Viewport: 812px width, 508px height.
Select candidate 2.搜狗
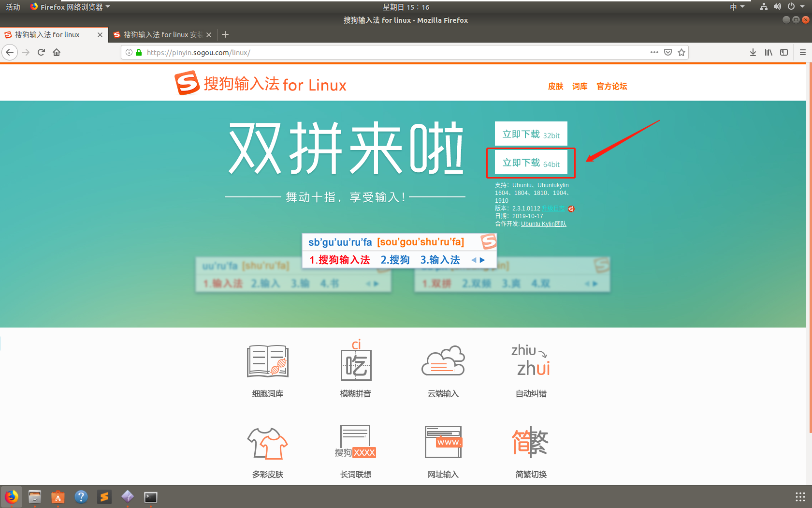tap(395, 260)
